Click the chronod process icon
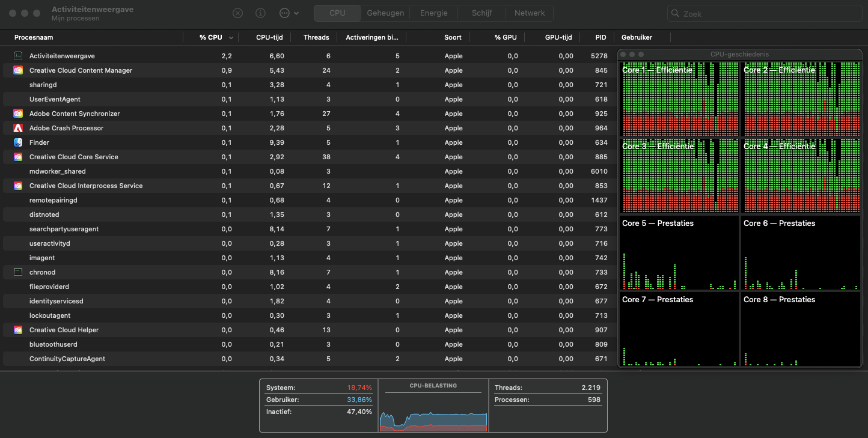Viewport: 868px width, 438px height. (18, 272)
